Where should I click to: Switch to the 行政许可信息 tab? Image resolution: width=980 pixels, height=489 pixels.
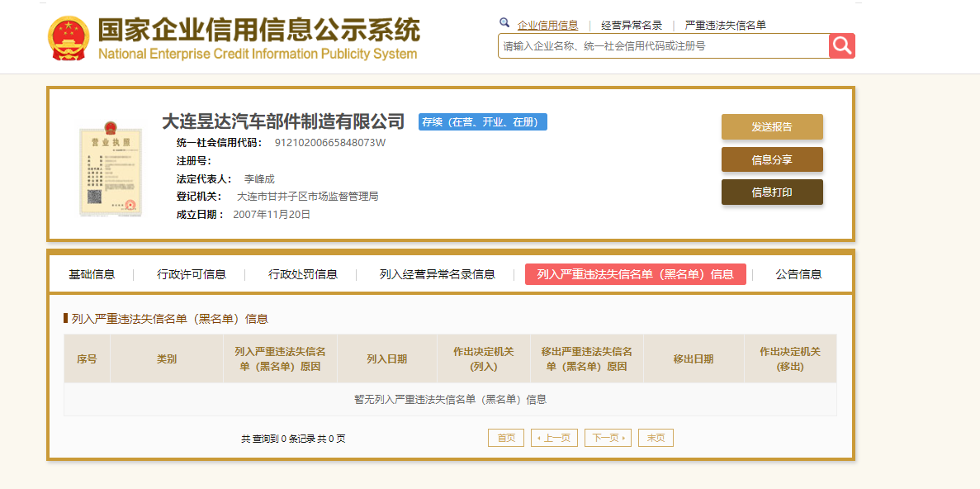pyautogui.click(x=192, y=274)
